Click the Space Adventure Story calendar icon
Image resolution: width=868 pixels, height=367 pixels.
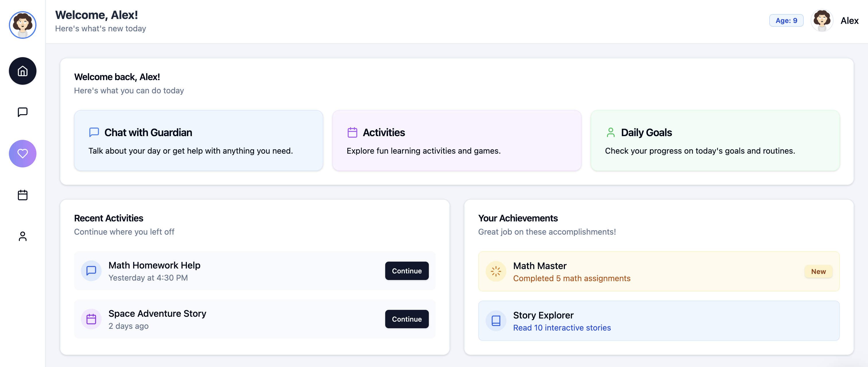coord(91,319)
